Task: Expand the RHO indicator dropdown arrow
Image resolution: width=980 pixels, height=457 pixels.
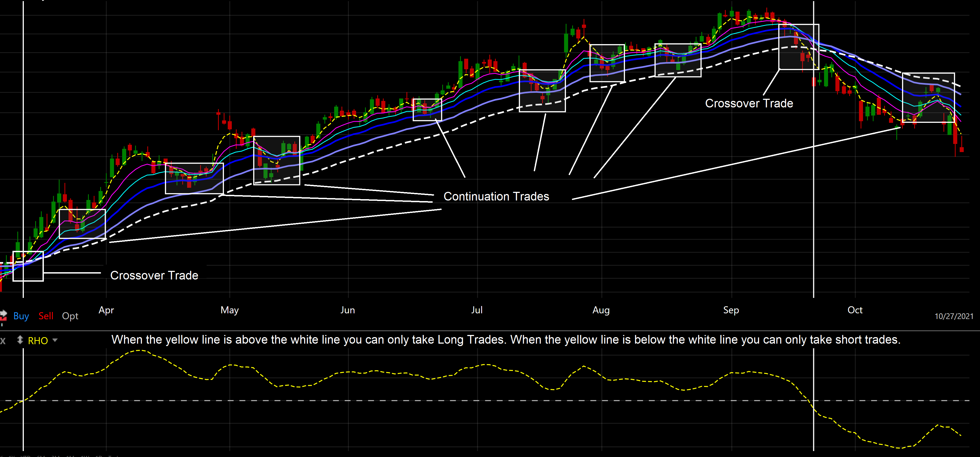Action: 55,340
